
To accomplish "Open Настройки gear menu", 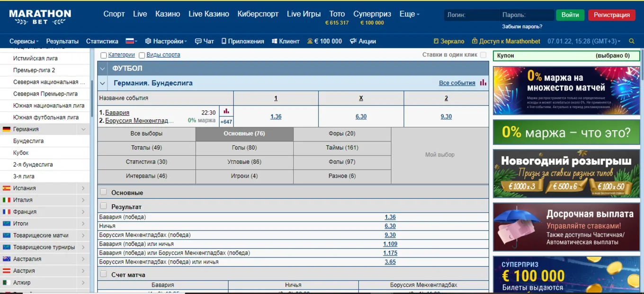I will (x=166, y=41).
